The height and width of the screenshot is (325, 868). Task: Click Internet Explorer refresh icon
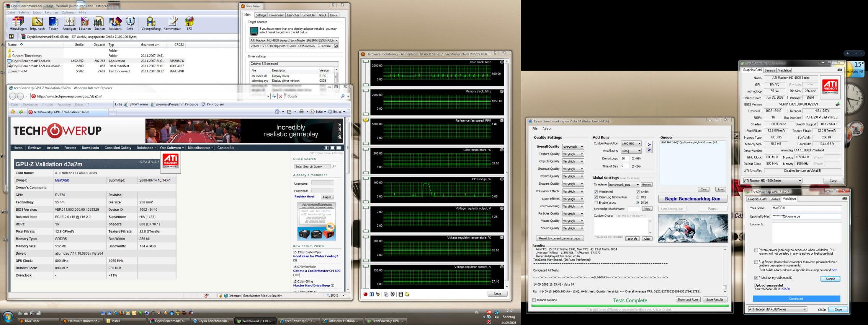pyautogui.click(x=274, y=96)
